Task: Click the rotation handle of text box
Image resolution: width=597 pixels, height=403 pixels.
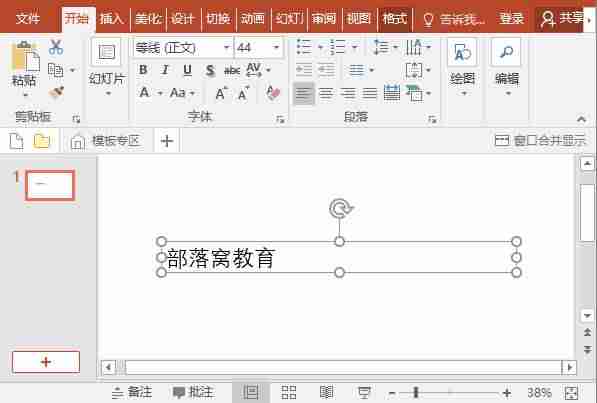Action: click(340, 209)
